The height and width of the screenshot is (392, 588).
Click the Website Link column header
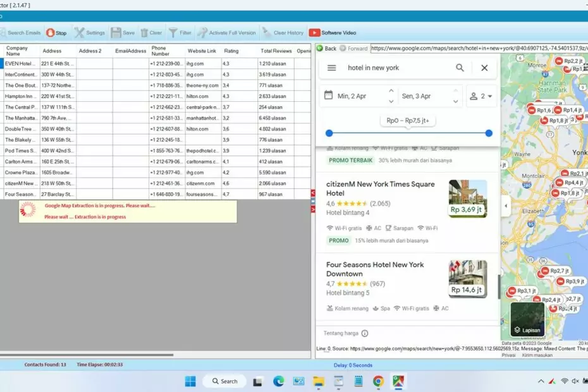coord(202,51)
